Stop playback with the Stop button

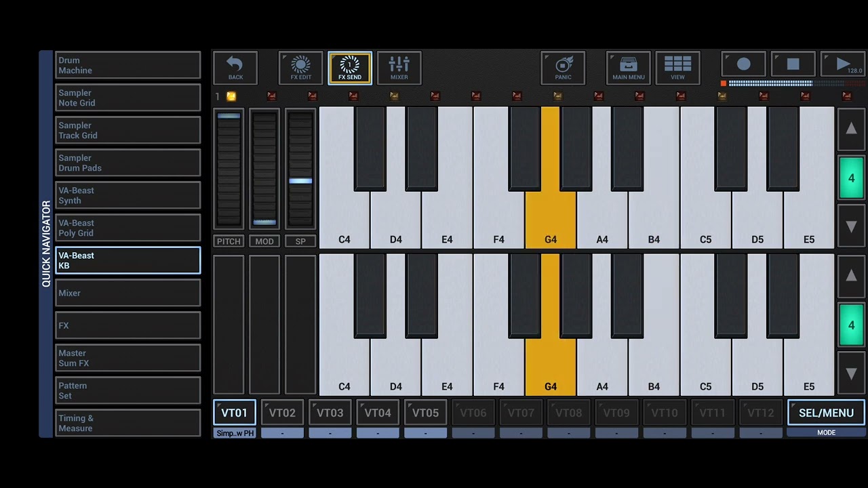(x=793, y=64)
